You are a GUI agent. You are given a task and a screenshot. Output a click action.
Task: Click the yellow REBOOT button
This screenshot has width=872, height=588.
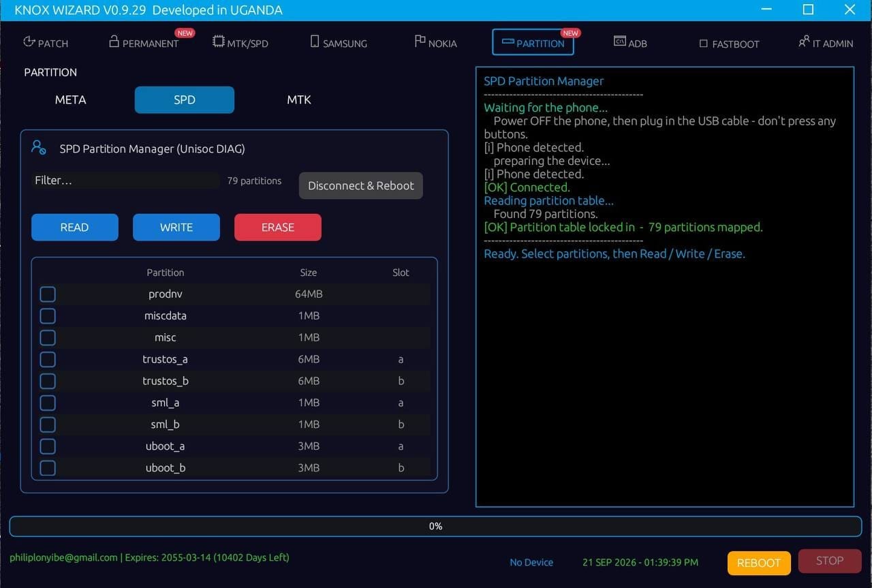click(x=759, y=563)
